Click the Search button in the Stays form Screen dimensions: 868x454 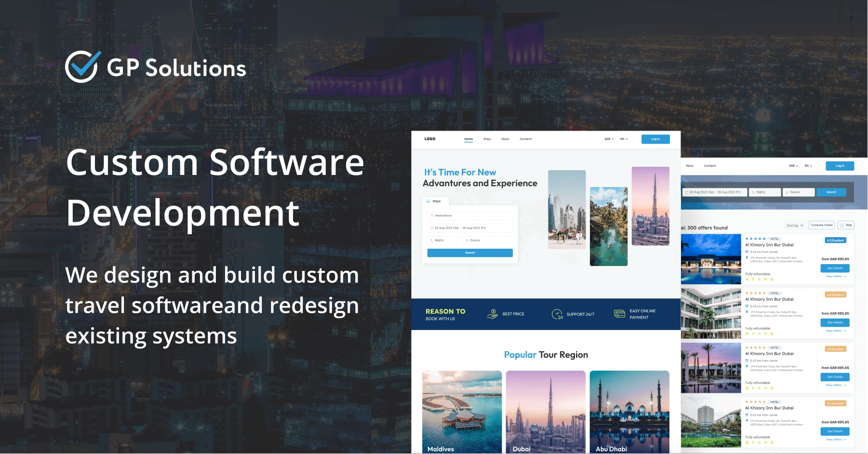click(x=470, y=253)
